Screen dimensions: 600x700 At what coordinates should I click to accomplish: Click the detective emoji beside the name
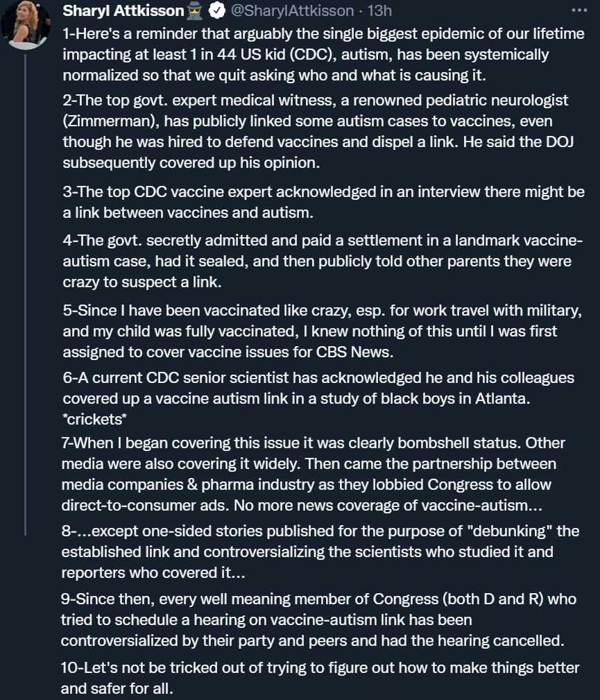[195, 10]
